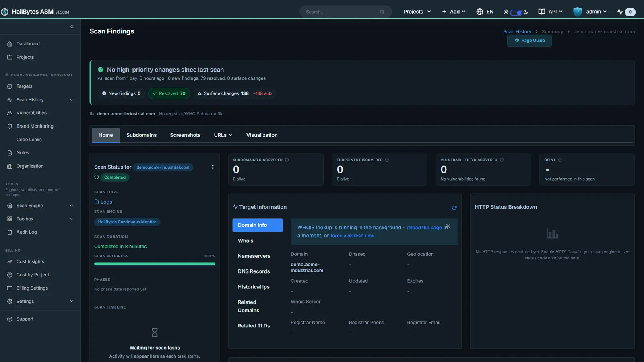
Task: Click the Cost Insights trend icon
Action: tap(10, 262)
